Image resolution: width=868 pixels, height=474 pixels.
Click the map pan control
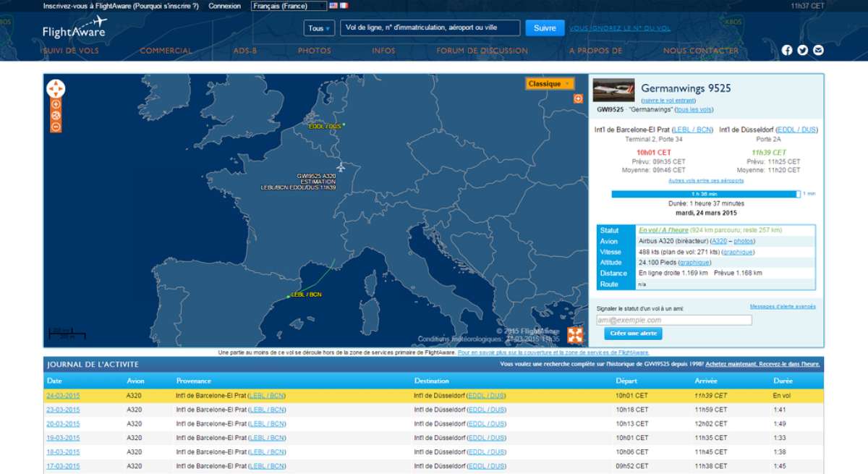coord(56,89)
